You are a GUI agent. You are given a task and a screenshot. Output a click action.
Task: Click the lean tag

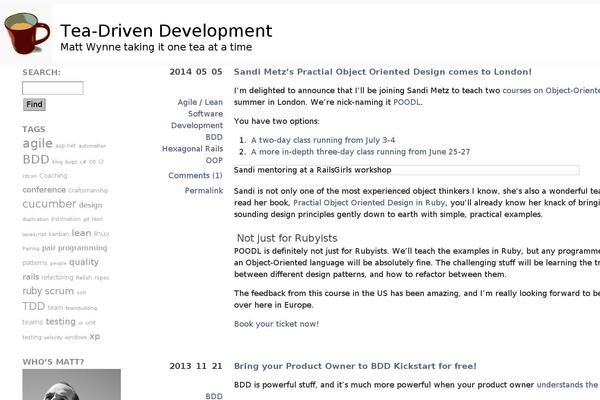(81, 233)
